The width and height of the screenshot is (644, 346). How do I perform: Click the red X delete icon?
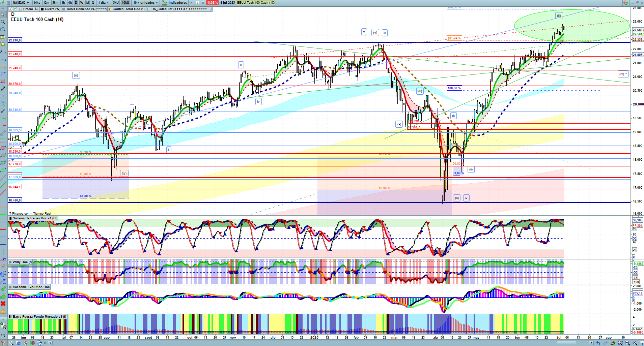pos(3,304)
